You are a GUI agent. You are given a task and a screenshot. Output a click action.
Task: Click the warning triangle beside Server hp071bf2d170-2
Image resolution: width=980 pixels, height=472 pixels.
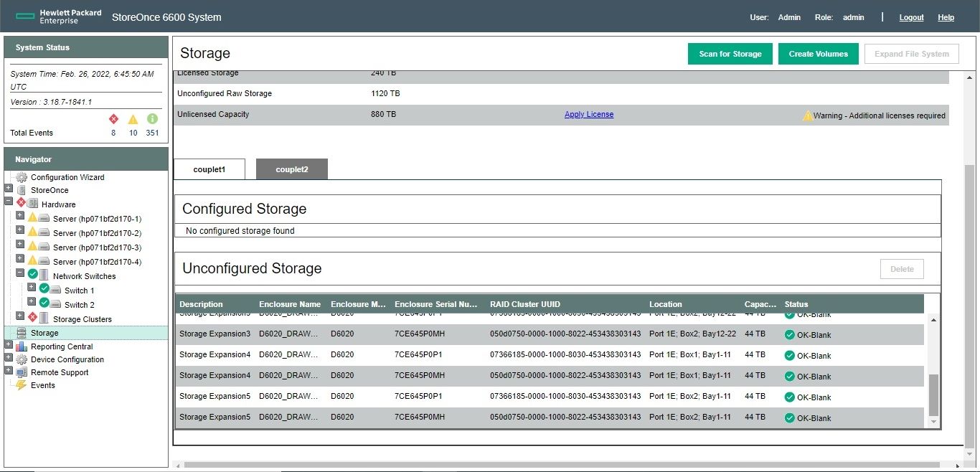tap(32, 232)
